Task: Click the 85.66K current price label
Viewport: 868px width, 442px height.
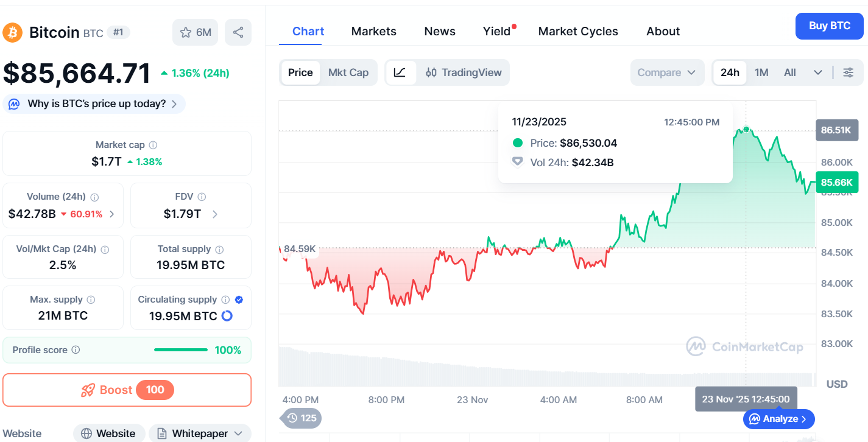Action: click(836, 182)
